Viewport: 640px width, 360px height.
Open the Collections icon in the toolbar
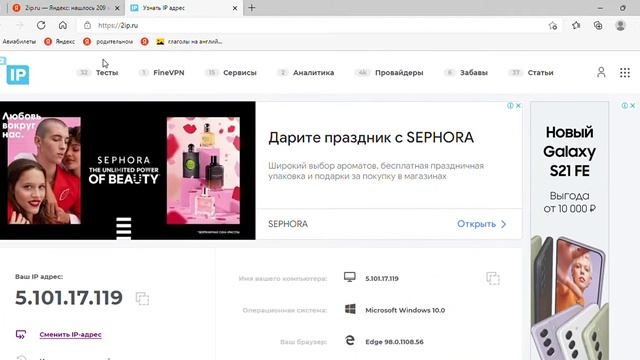point(598,25)
